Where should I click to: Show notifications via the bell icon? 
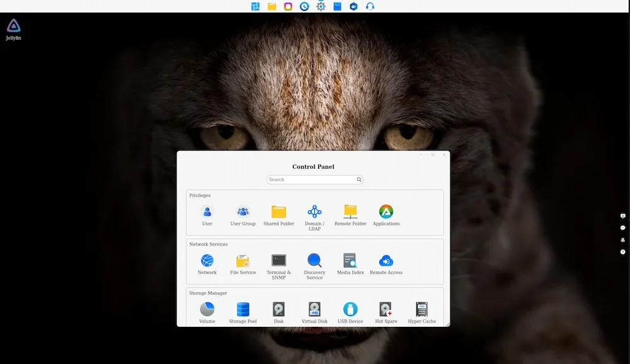tap(622, 241)
